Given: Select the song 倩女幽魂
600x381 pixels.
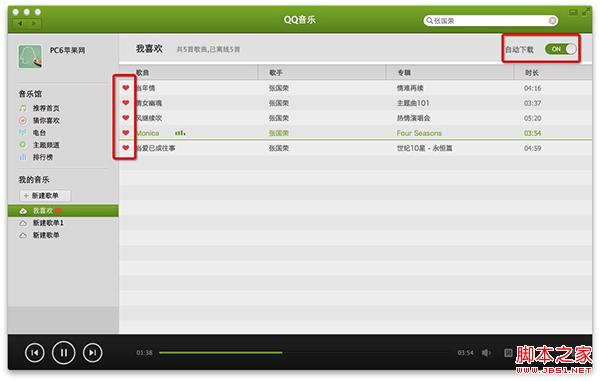Looking at the screenshot, I should pyautogui.click(x=149, y=103).
